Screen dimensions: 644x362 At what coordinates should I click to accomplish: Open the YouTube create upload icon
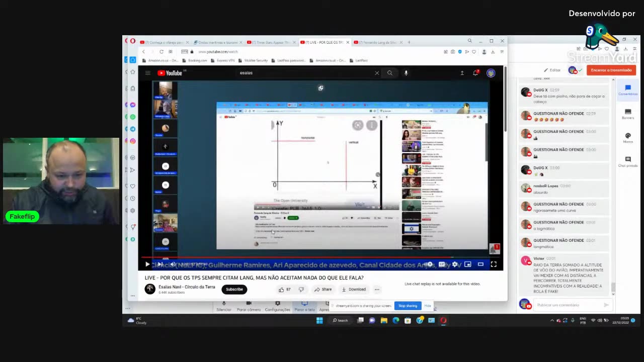coord(462,73)
